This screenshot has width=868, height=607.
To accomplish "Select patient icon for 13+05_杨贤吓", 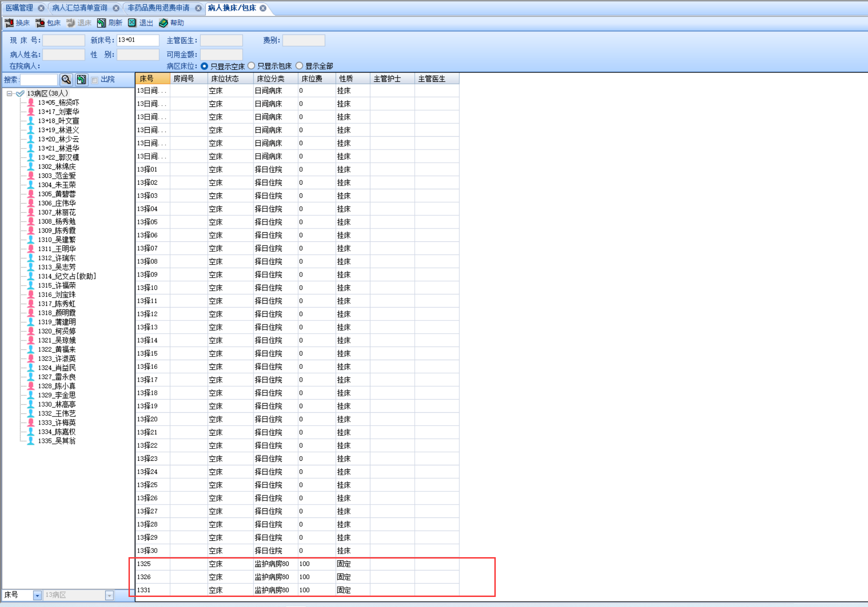I will point(31,102).
